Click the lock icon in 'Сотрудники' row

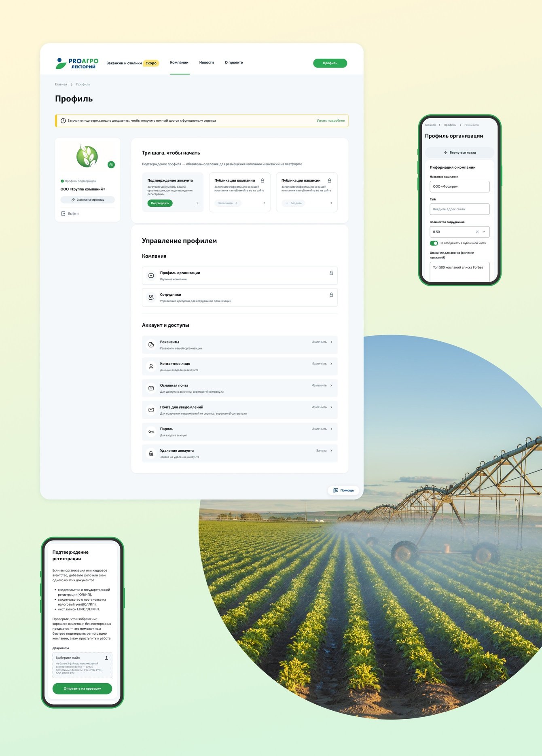(331, 295)
